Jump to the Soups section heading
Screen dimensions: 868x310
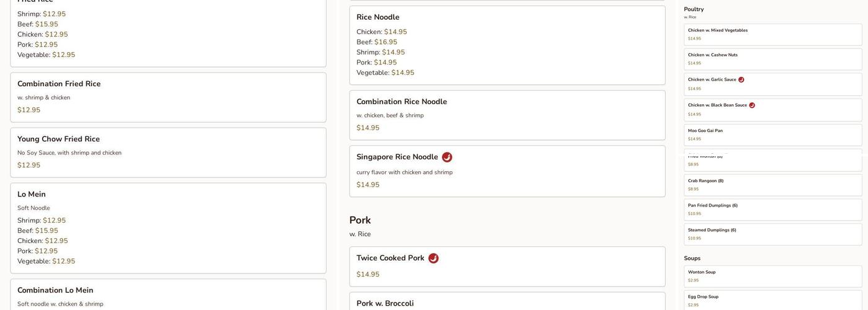(x=692, y=259)
